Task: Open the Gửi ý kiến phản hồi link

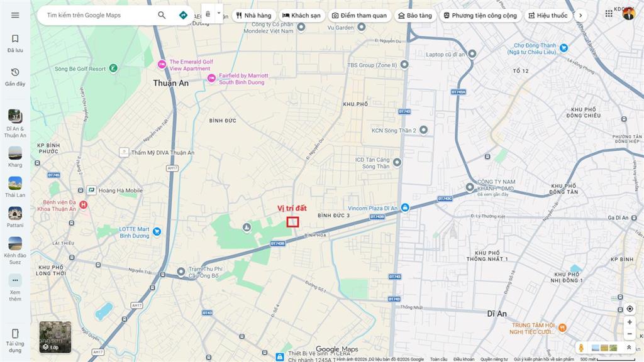Action: (x=544, y=359)
